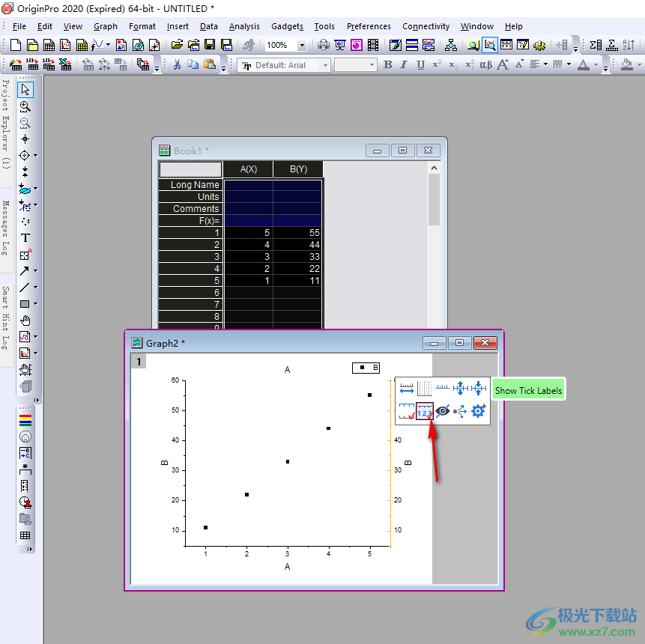Toggle the show ticks button in mini toolbar
The width and height of the screenshot is (645, 644).
tap(407, 412)
